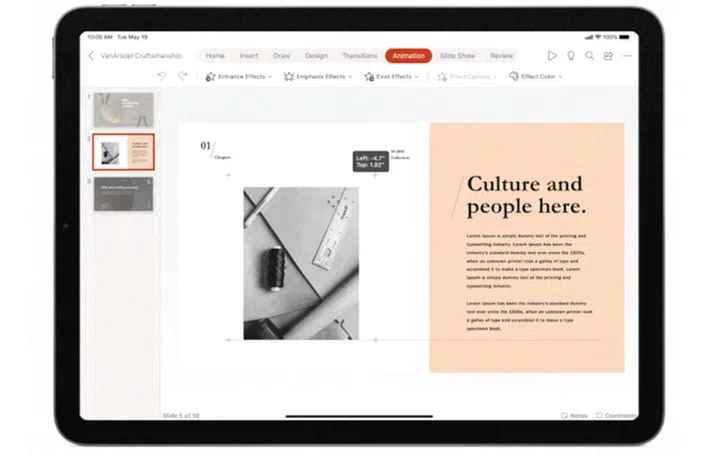Click the Share icon in top bar
This screenshot has width=720, height=455.
[608, 56]
